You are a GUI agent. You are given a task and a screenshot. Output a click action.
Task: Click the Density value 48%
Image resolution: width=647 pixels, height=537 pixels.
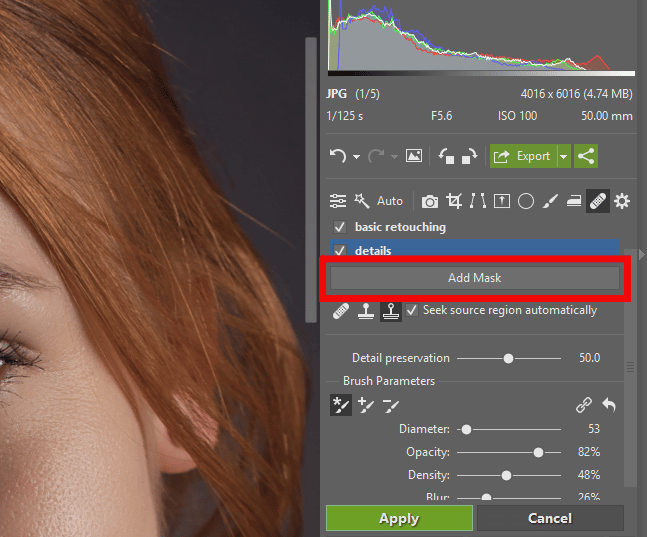click(x=589, y=475)
